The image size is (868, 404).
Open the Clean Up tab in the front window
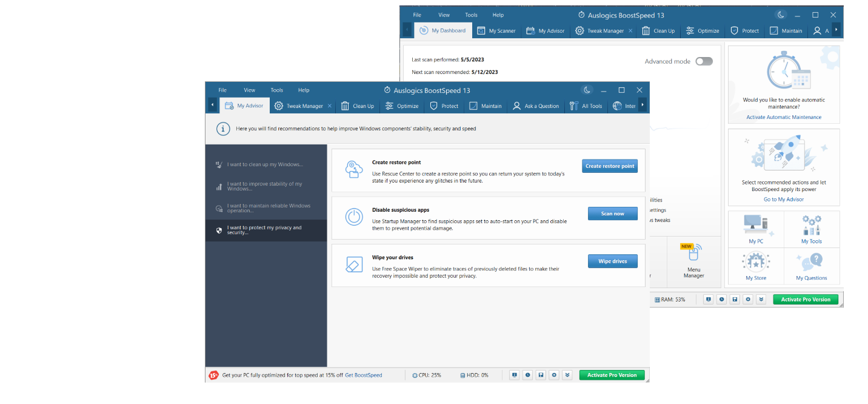358,106
